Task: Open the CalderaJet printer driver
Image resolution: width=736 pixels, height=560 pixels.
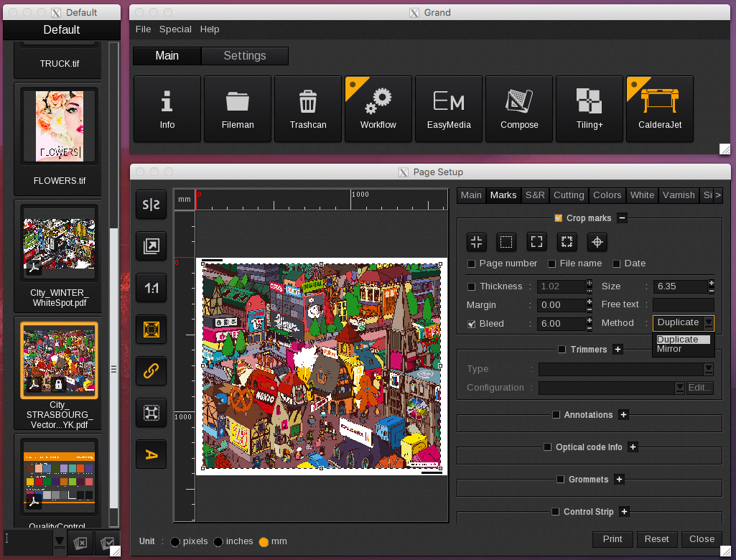Action: (660, 109)
